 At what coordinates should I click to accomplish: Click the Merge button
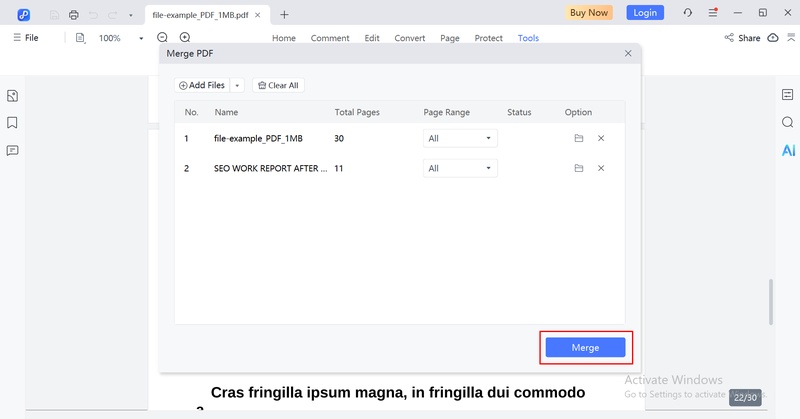coord(585,347)
